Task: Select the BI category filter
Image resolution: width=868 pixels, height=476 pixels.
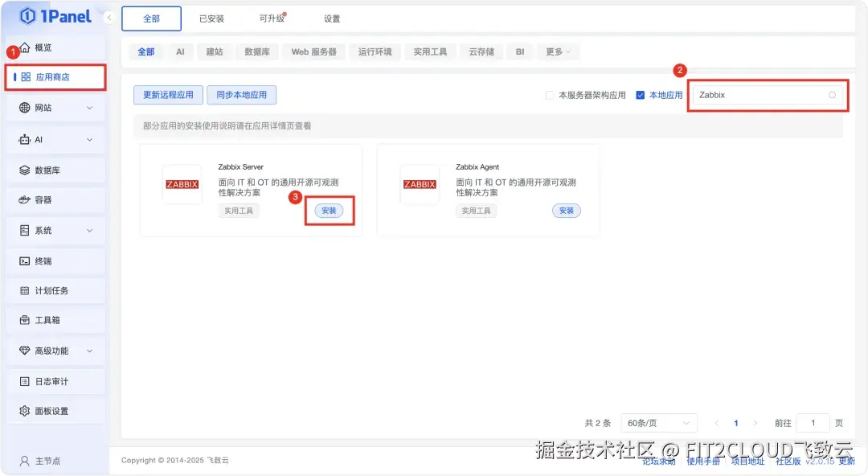Action: click(x=520, y=51)
